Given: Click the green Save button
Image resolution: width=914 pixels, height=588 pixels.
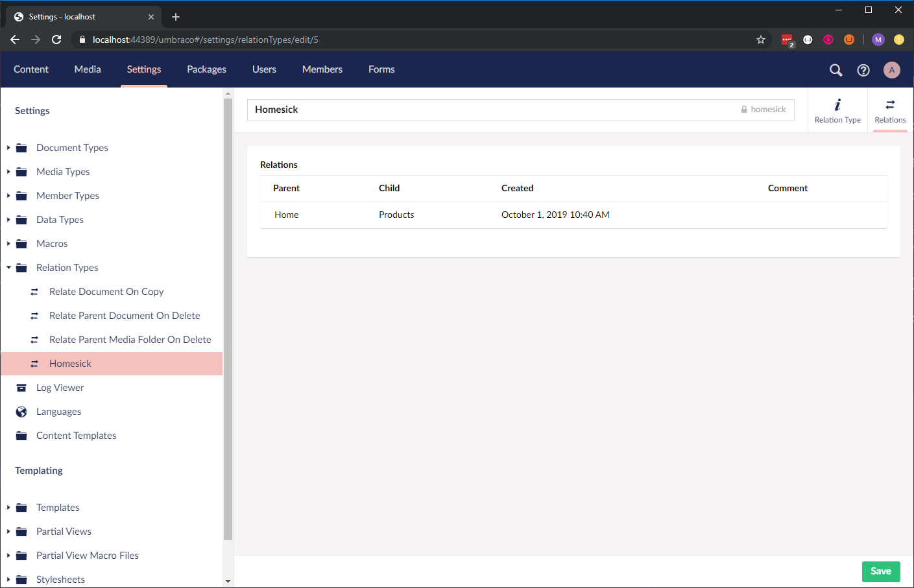Looking at the screenshot, I should point(880,571).
